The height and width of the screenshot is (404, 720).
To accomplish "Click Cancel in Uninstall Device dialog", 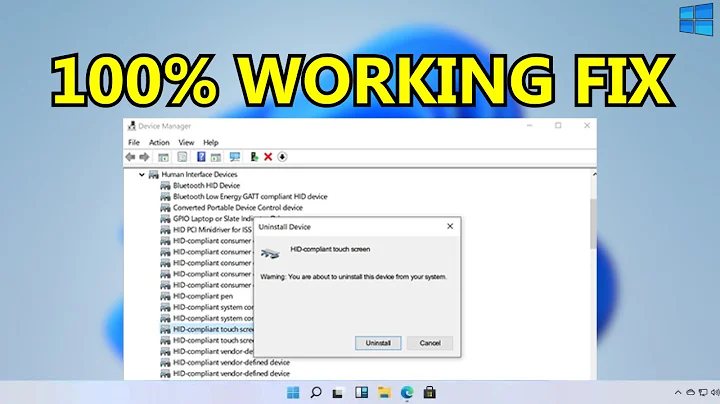I will [x=430, y=343].
